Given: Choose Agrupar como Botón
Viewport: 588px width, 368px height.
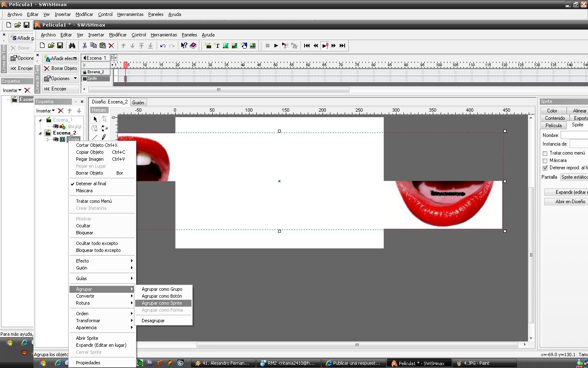Looking at the screenshot, I should click(x=163, y=296).
